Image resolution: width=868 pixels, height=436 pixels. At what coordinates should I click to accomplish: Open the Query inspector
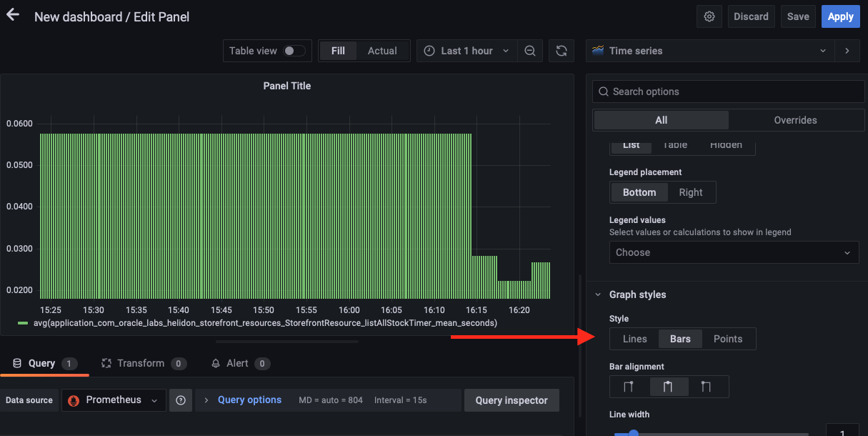512,400
